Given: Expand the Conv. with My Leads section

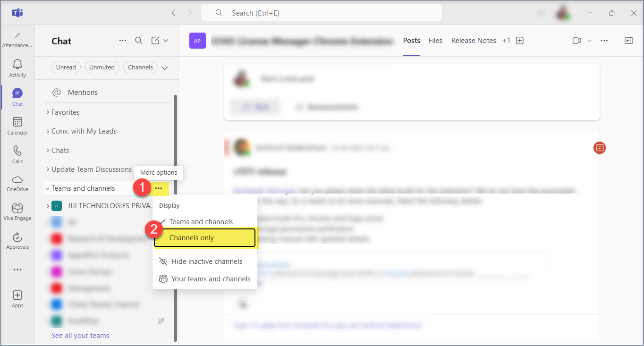Looking at the screenshot, I should 84,131.
